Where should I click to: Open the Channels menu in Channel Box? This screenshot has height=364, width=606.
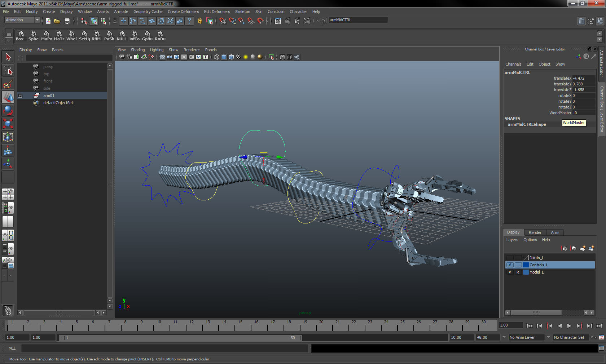(513, 64)
